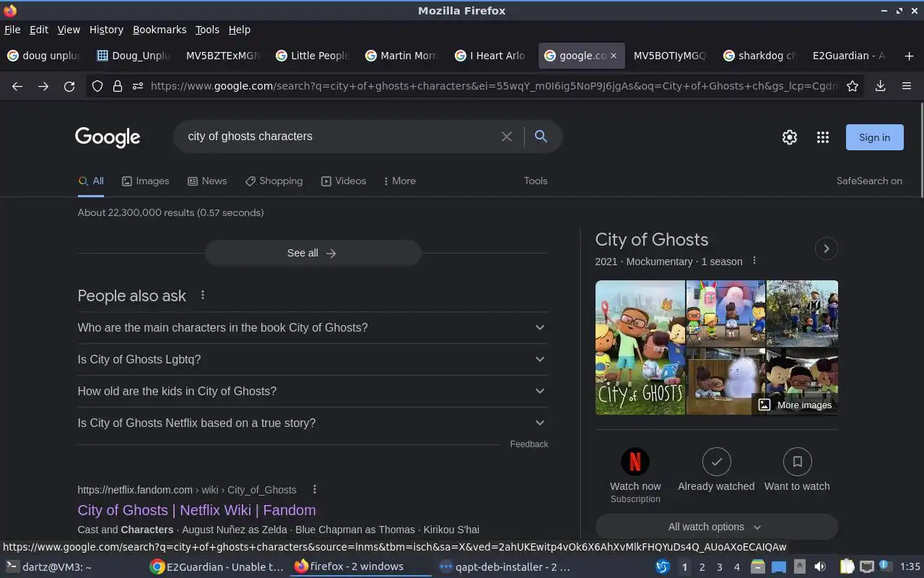The height and width of the screenshot is (578, 924).
Task: Click the City of Ghosts panel arrow
Action: [826, 249]
